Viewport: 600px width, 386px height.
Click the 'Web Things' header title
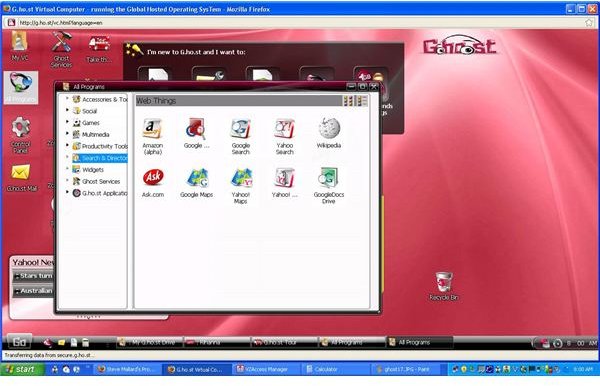point(156,101)
